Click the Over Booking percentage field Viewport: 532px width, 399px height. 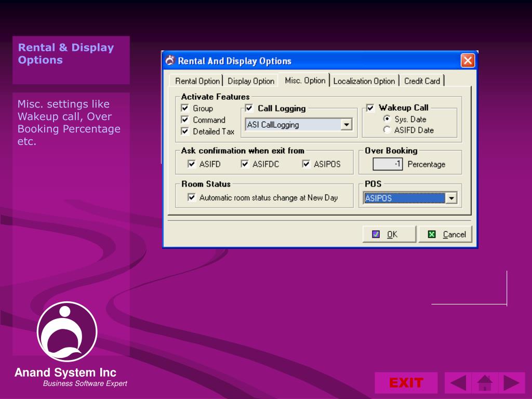click(388, 164)
